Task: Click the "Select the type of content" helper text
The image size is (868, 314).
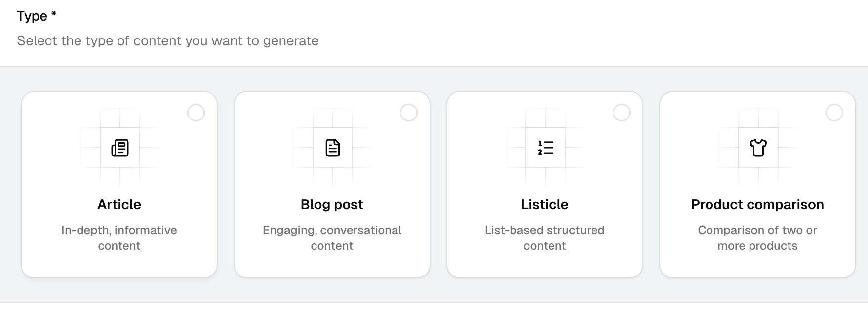Action: coord(168,41)
